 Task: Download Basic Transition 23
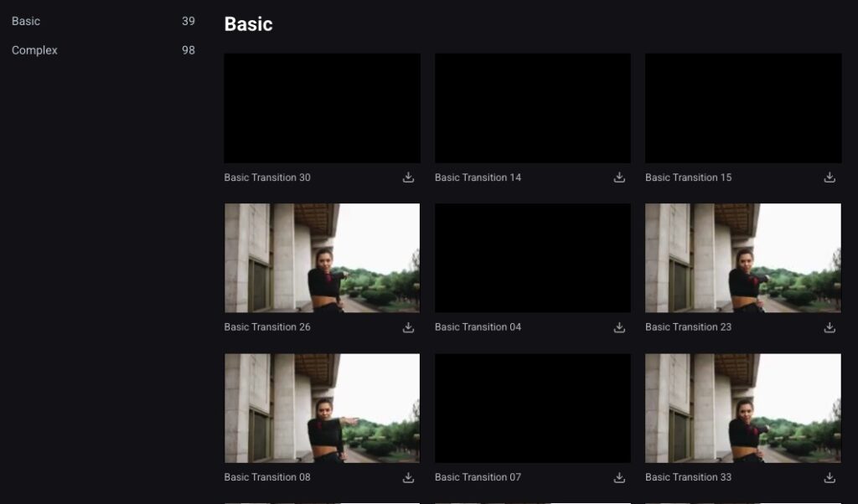[x=830, y=327]
